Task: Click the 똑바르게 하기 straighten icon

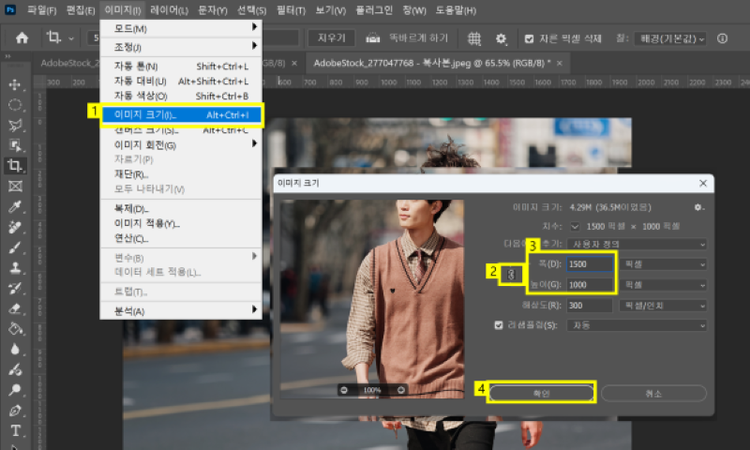Action: (x=373, y=38)
